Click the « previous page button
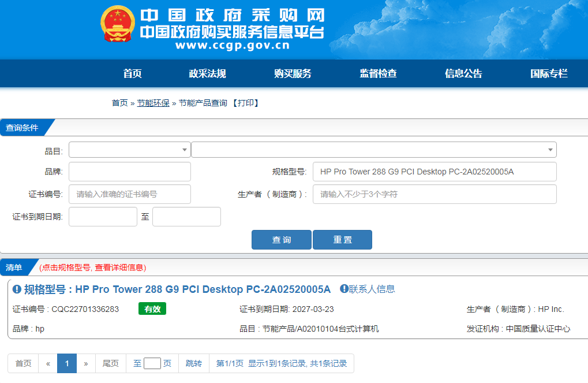Viewport: 588px width, 383px height. coord(48,363)
